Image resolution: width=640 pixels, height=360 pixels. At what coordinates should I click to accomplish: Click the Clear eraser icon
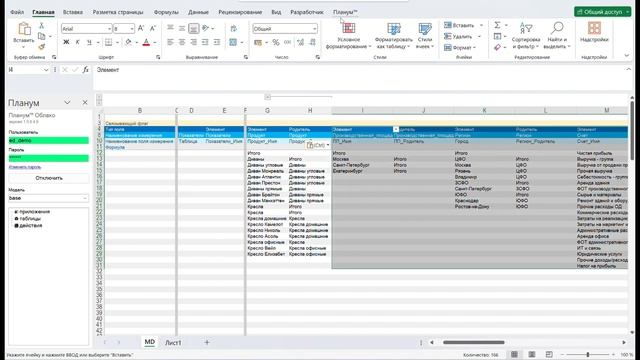tap(497, 47)
